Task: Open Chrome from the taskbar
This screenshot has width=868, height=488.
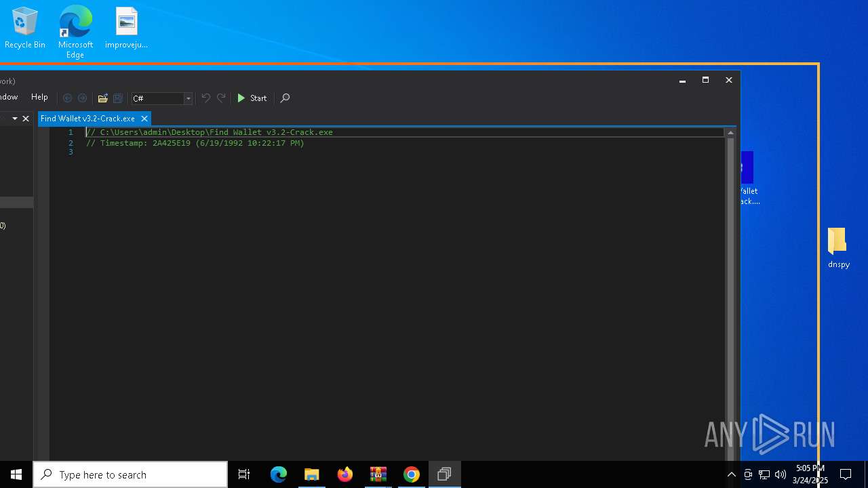Action: [412, 474]
